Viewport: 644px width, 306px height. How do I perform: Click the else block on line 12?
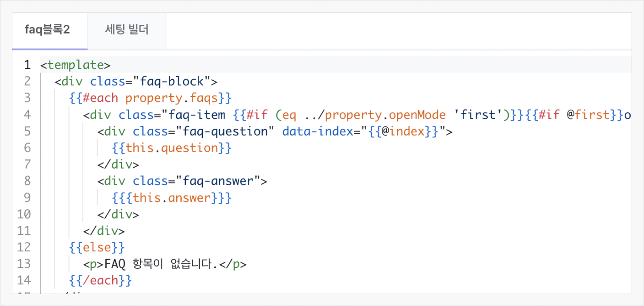point(97,247)
